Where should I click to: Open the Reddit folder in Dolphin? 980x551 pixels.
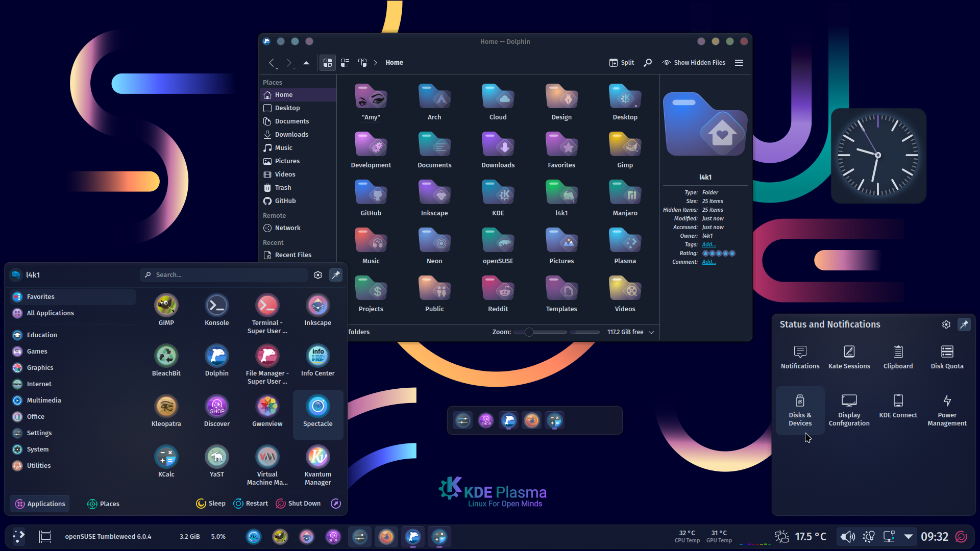pyautogui.click(x=498, y=294)
